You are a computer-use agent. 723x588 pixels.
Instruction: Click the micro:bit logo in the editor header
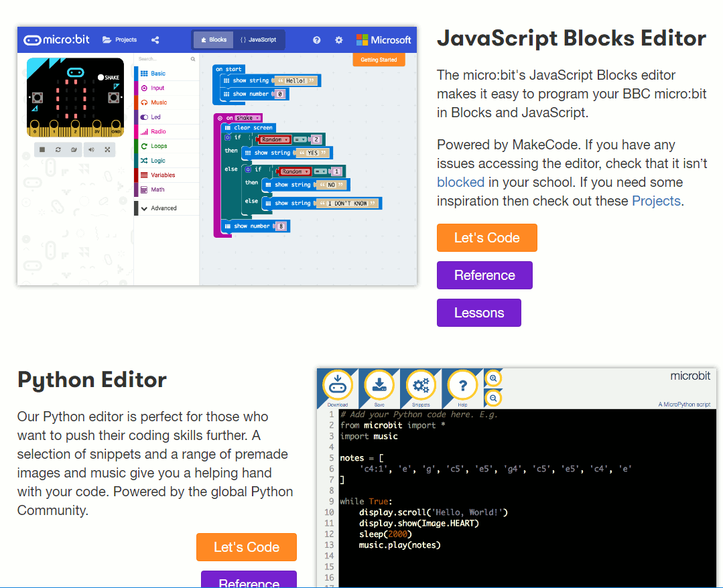(57, 40)
